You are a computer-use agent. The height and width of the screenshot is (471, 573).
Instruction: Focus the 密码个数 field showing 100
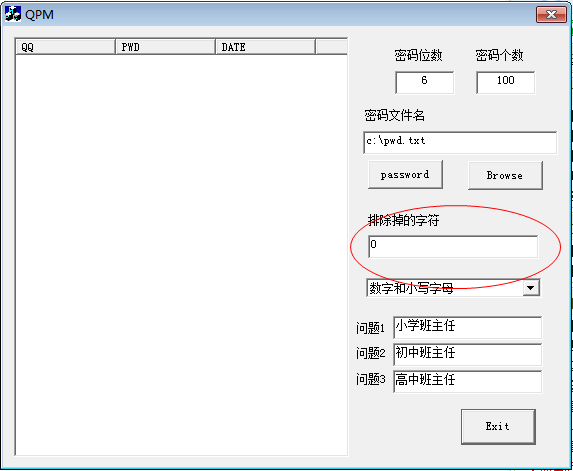pyautogui.click(x=505, y=82)
